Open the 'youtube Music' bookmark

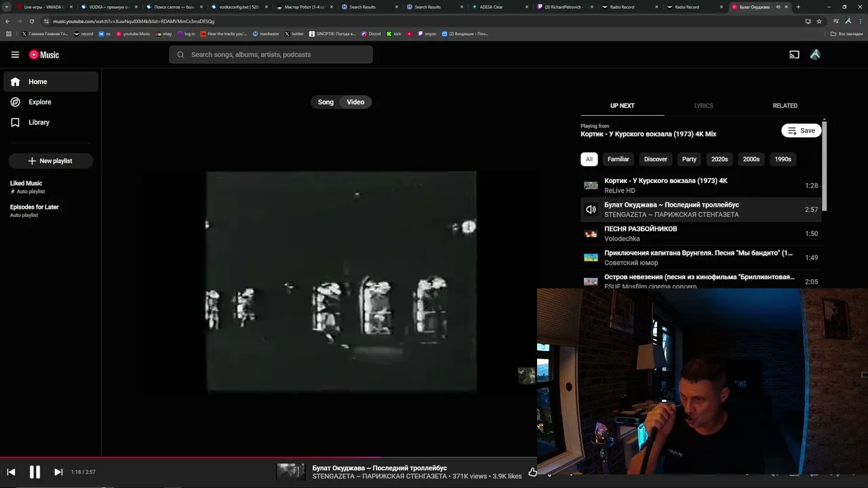[x=133, y=34]
